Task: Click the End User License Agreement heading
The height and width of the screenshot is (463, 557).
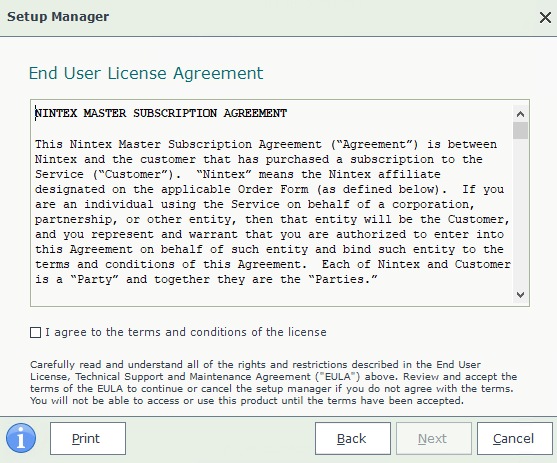Action: (146, 73)
